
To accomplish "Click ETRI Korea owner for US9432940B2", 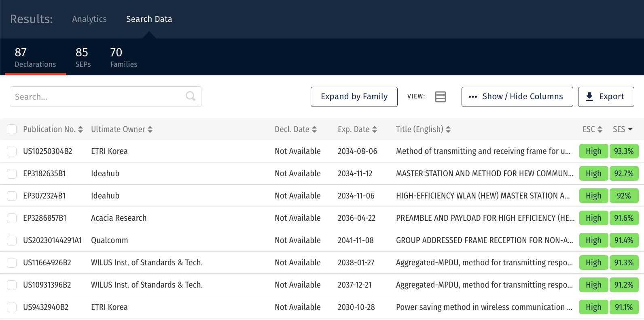I will (109, 307).
